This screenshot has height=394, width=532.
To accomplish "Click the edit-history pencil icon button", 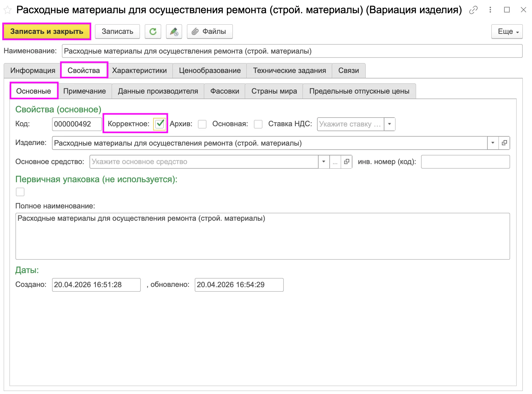I will coord(174,31).
